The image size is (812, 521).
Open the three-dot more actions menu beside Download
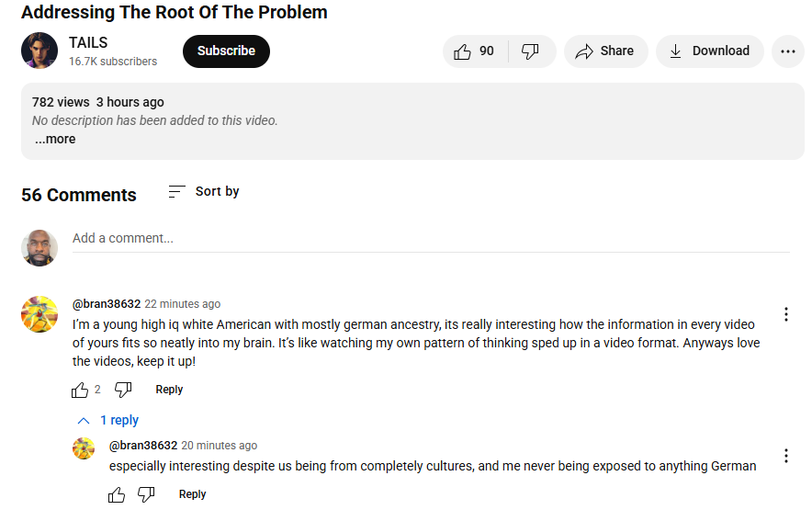[788, 51]
